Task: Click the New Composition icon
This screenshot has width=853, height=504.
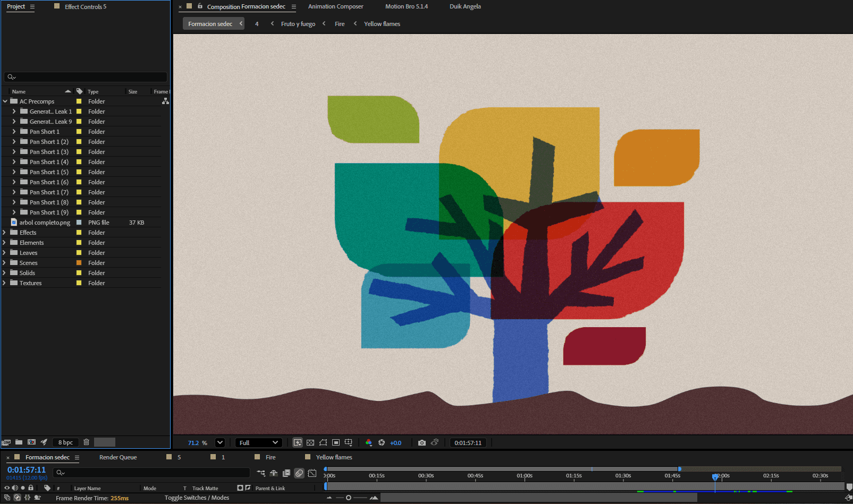Action: click(32, 442)
